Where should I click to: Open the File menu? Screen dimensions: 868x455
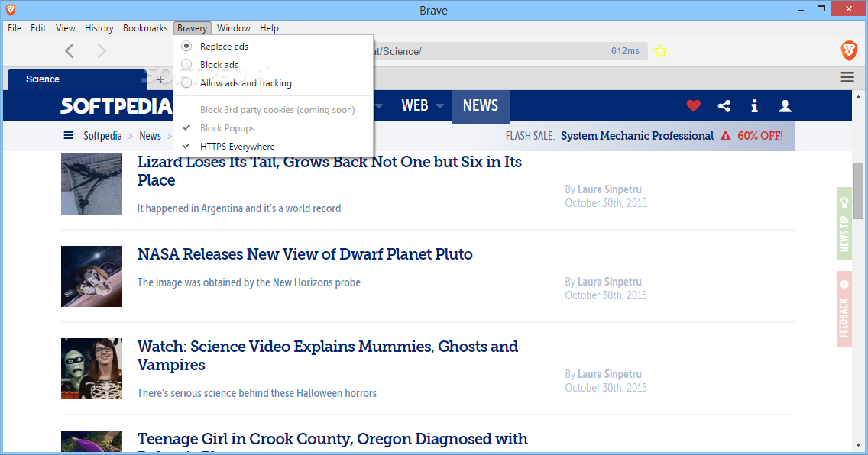[15, 28]
